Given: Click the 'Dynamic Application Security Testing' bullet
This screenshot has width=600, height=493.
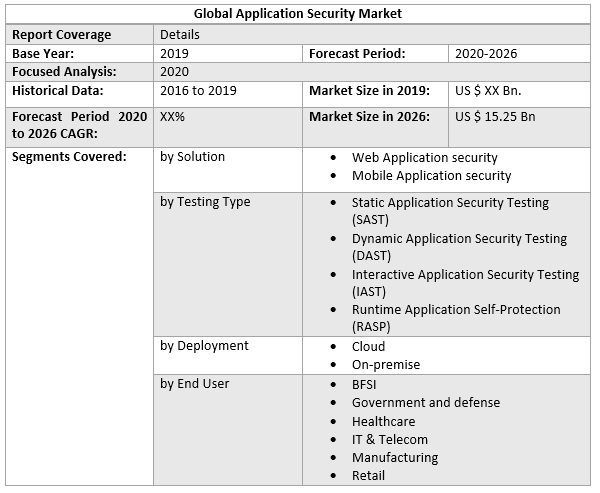Looking at the screenshot, I should coord(458,239).
